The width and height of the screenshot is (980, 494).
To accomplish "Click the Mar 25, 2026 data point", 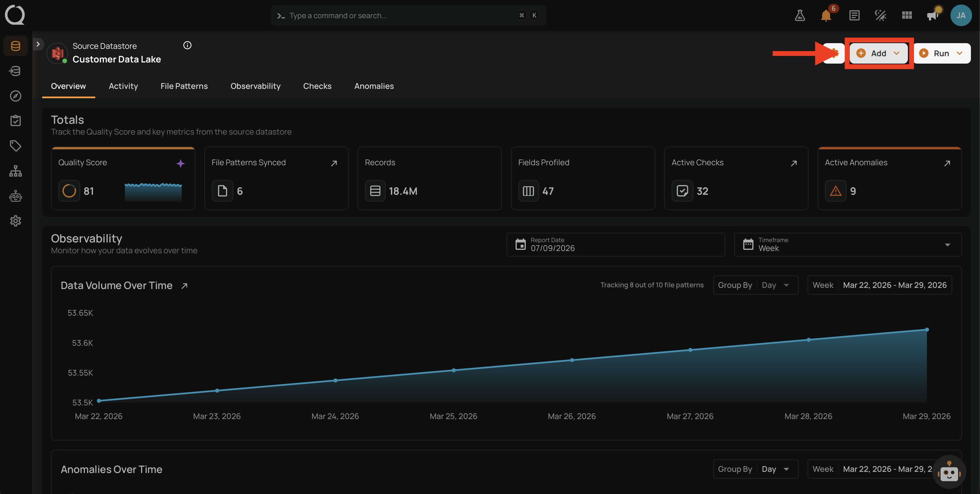I will pos(453,370).
